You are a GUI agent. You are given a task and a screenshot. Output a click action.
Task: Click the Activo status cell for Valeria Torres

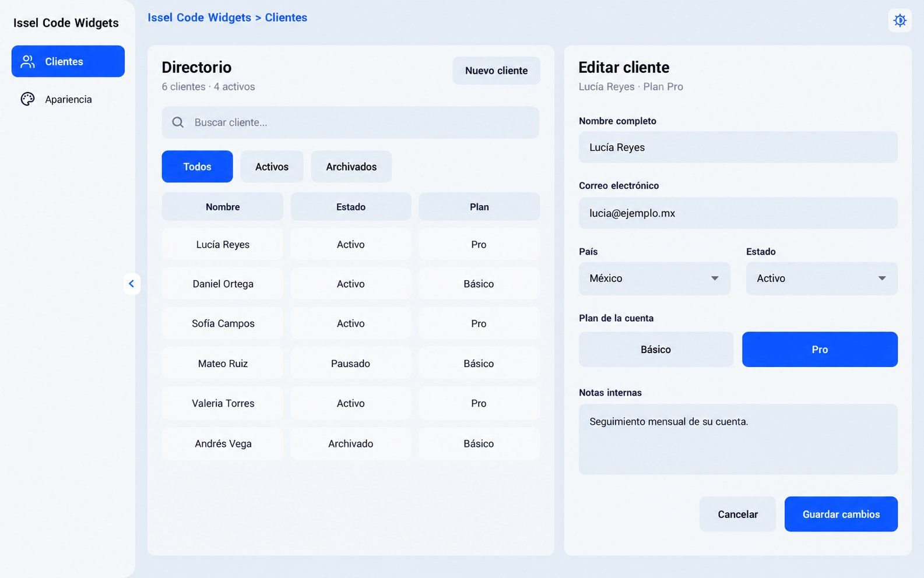351,403
